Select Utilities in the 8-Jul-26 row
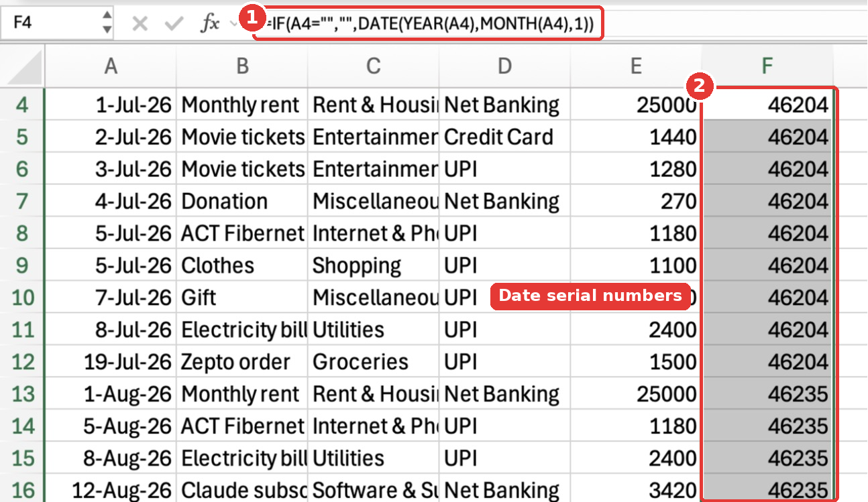The image size is (868, 502). click(x=374, y=330)
